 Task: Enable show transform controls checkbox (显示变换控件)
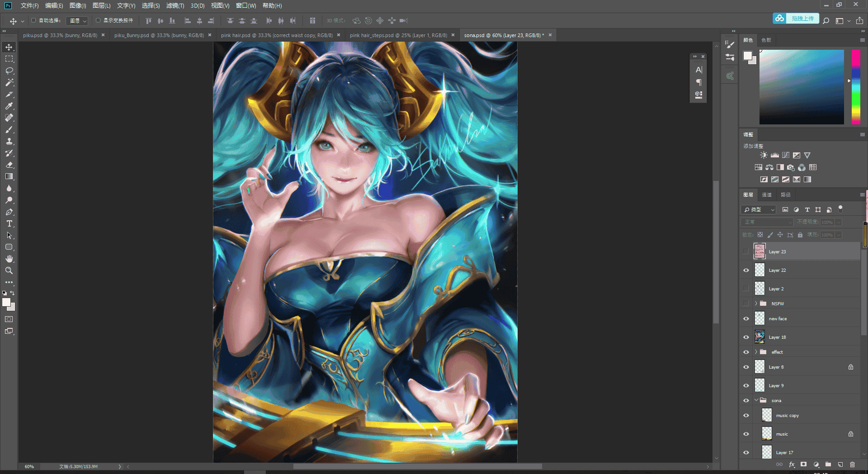[x=98, y=20]
